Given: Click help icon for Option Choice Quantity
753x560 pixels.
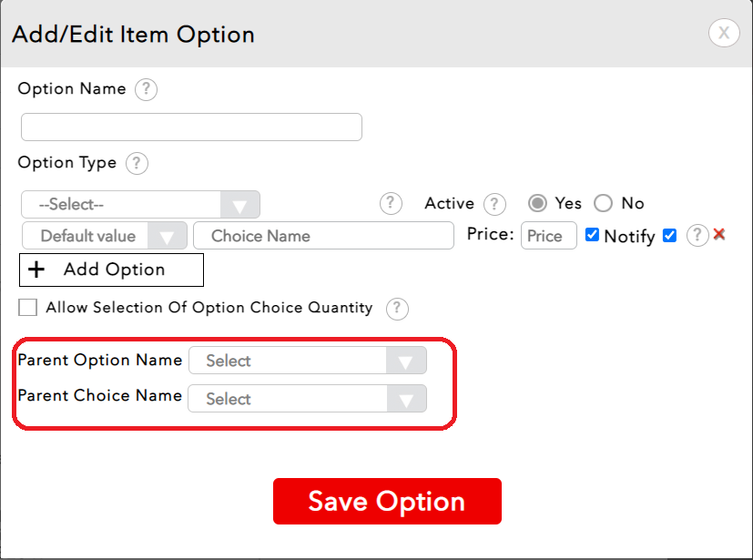Looking at the screenshot, I should click(x=397, y=309).
